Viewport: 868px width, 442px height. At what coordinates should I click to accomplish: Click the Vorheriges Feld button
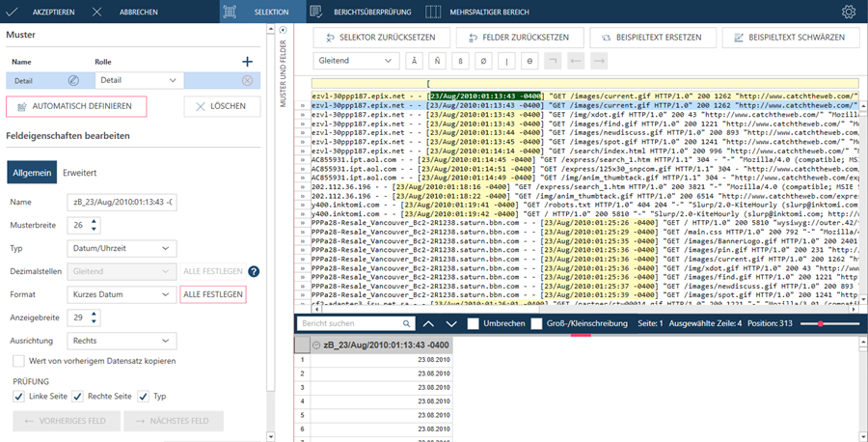click(67, 421)
